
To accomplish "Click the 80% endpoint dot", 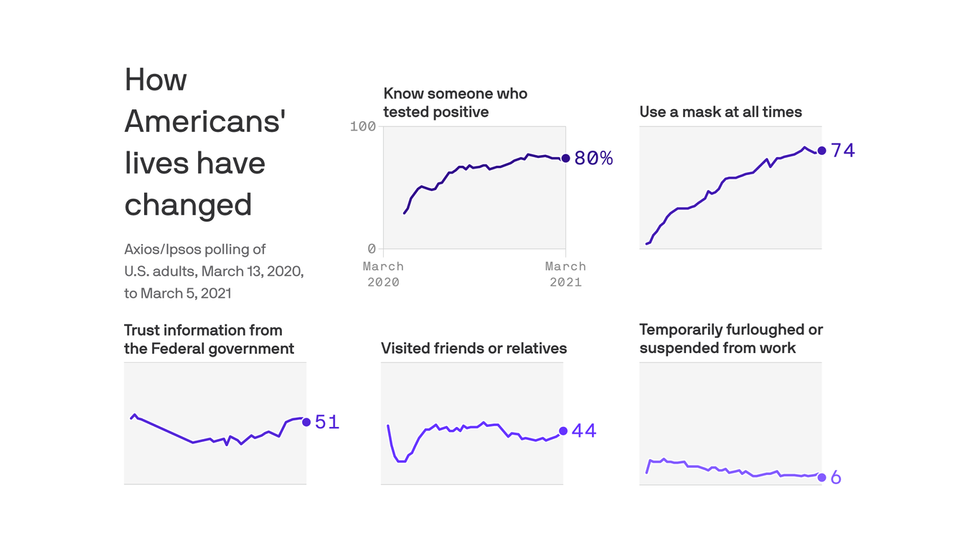I will point(566,158).
